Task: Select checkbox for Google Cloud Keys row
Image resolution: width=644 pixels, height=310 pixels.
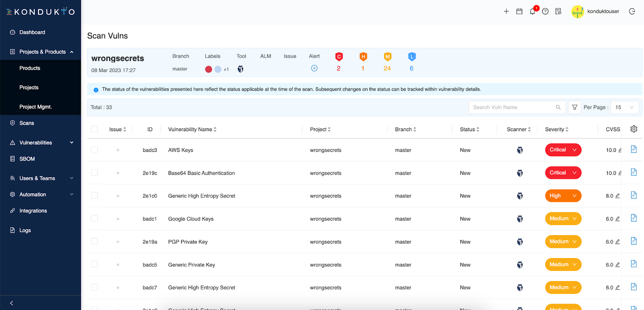Action: pyautogui.click(x=95, y=219)
